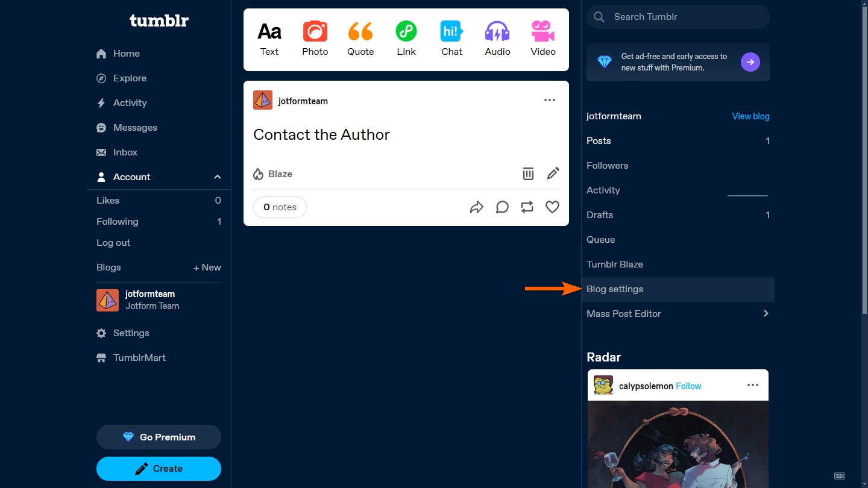Image resolution: width=868 pixels, height=488 pixels.
Task: Click the Search Tumblr field
Action: (678, 17)
